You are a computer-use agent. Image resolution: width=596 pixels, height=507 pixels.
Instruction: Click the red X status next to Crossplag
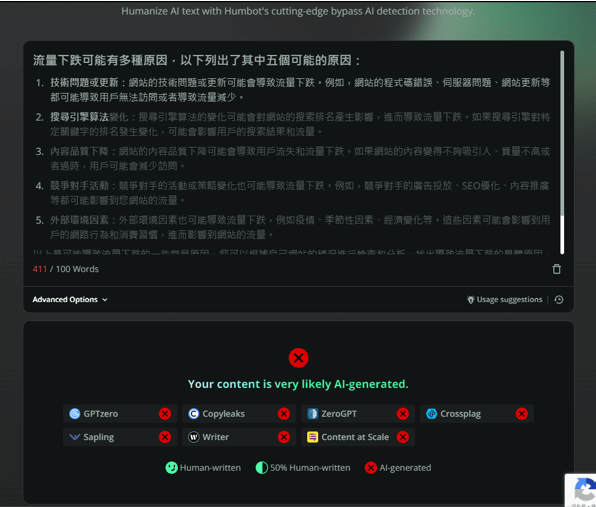[522, 414]
